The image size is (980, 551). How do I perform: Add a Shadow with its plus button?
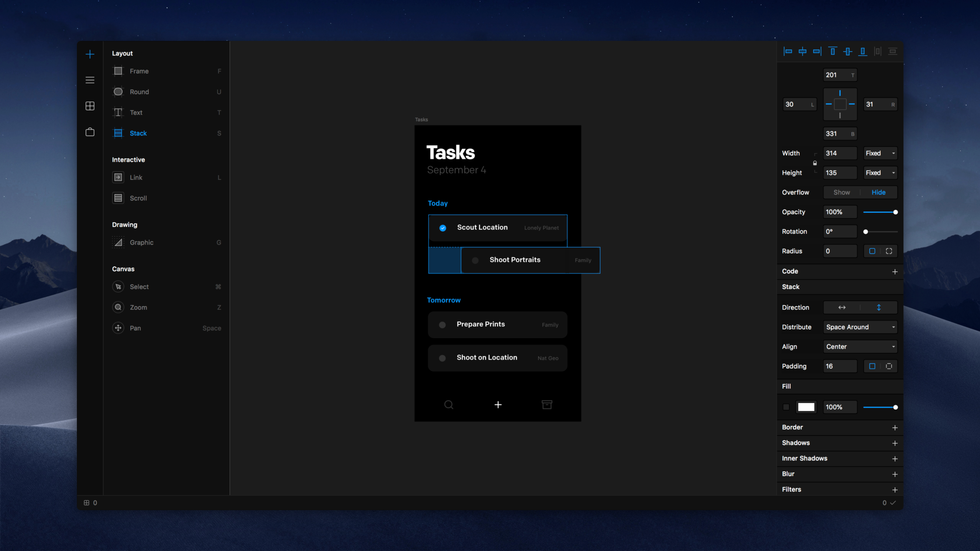(895, 443)
